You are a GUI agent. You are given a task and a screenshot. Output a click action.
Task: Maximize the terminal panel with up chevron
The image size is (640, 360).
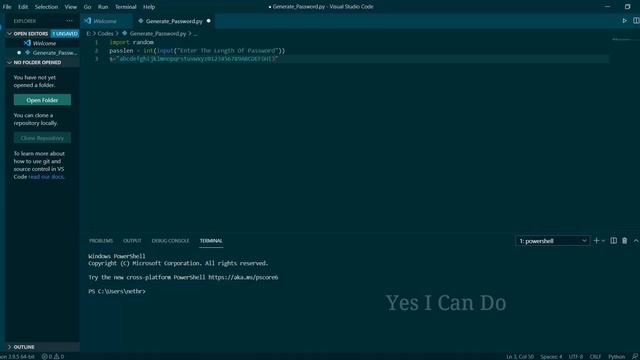point(636,241)
